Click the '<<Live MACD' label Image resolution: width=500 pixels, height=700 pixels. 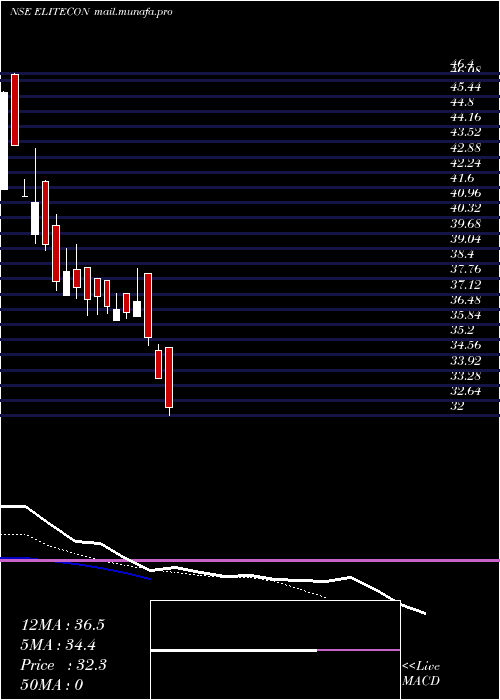(421, 673)
